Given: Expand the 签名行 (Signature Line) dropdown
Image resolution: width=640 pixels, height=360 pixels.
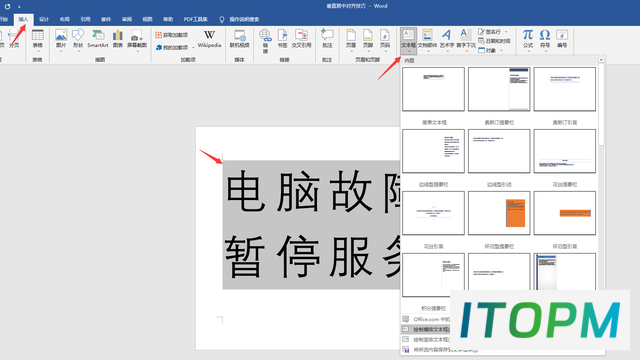Looking at the screenshot, I should [x=507, y=32].
